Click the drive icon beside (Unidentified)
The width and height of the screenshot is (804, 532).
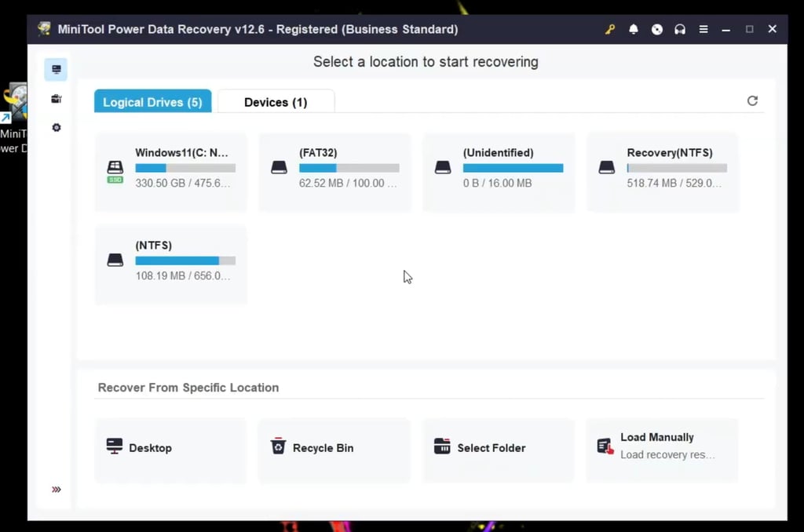point(443,167)
